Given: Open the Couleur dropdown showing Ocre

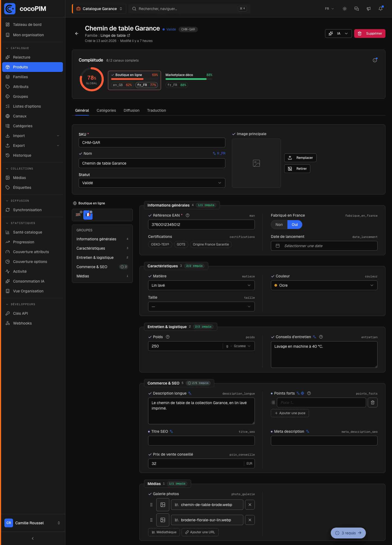Looking at the screenshot, I should (x=324, y=285).
